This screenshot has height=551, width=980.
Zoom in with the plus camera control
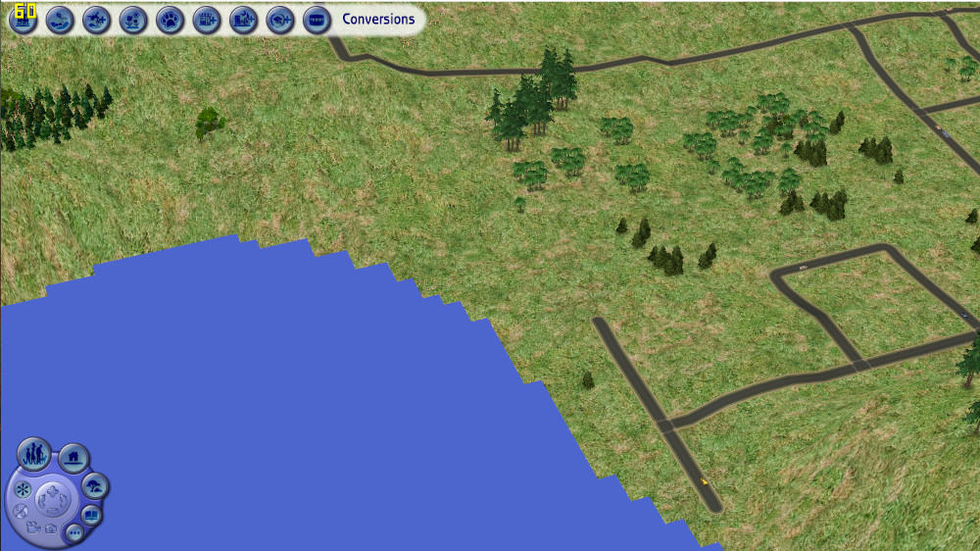[53, 491]
